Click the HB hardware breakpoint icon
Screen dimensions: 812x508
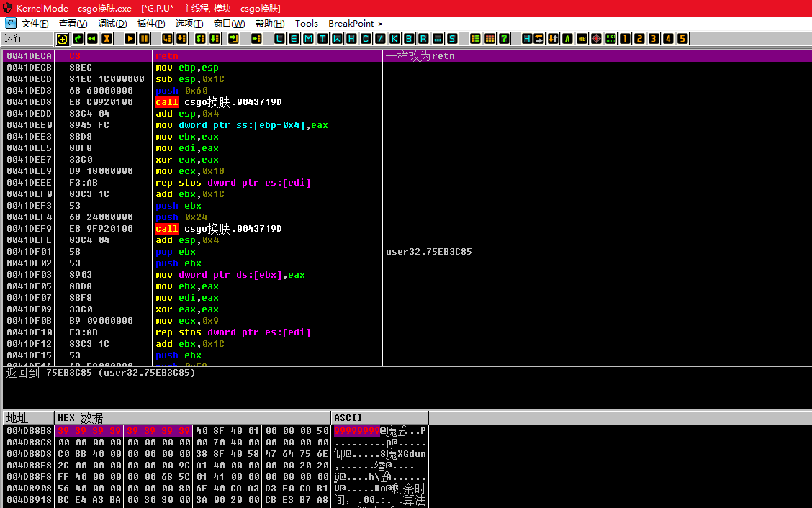point(582,39)
